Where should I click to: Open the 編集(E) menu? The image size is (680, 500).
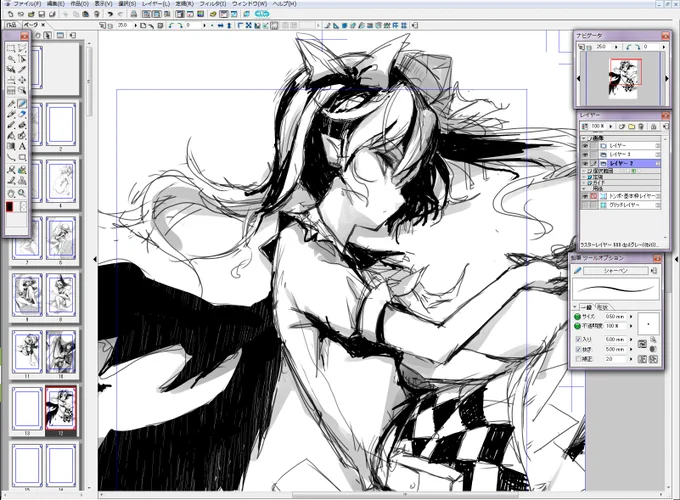55,3
